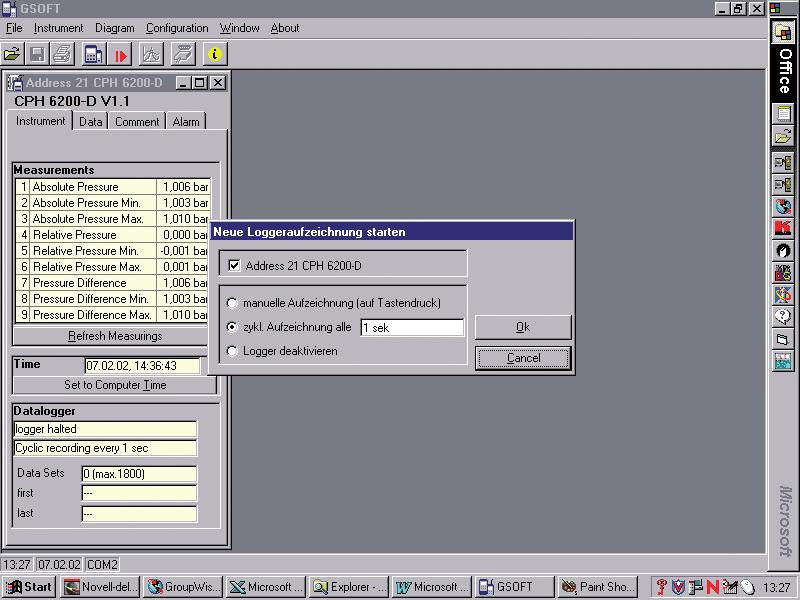The width and height of the screenshot is (800, 600).
Task: Open the About menu
Action: click(285, 28)
